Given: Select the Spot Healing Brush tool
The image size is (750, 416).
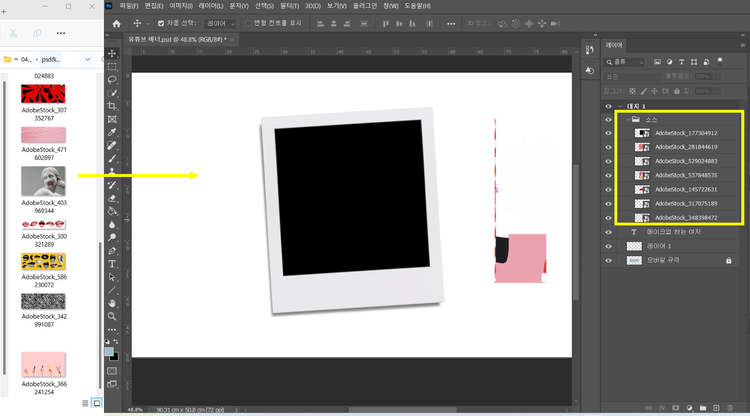Looking at the screenshot, I should tap(112, 145).
